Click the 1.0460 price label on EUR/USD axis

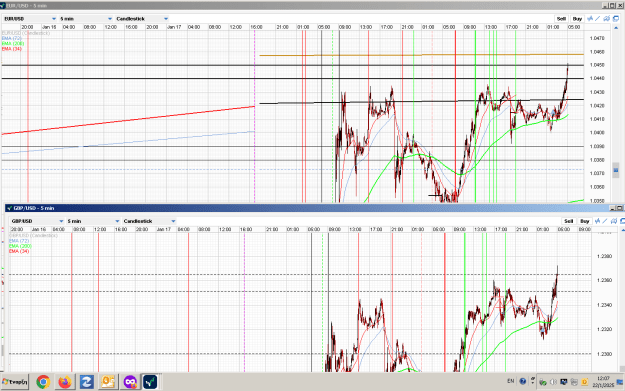597,52
